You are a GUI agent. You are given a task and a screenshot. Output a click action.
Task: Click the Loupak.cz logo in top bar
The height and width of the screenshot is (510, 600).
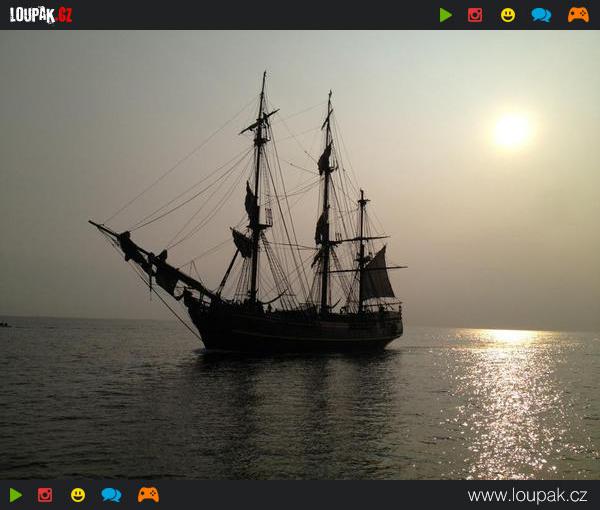(x=41, y=15)
